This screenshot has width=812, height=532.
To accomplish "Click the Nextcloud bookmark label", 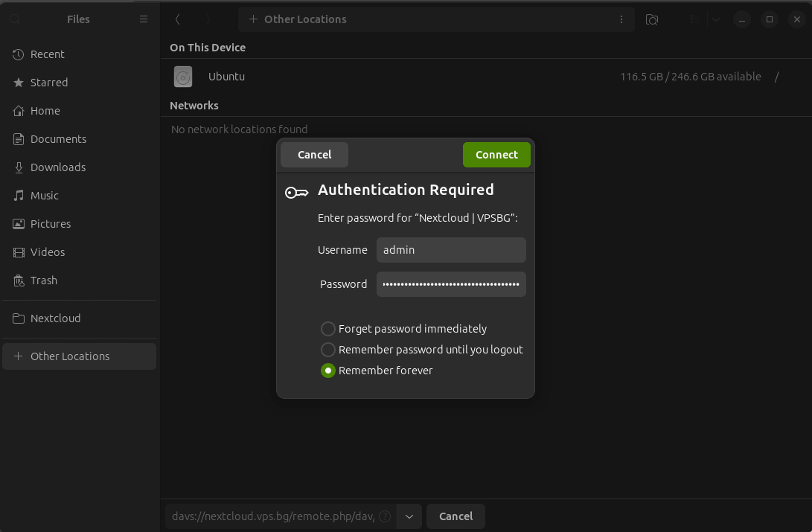I will [x=55, y=318].
